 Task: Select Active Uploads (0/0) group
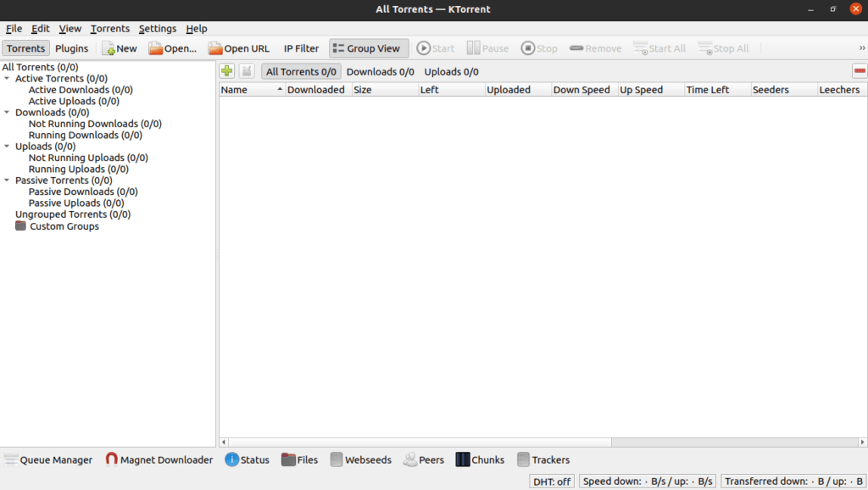tap(75, 101)
